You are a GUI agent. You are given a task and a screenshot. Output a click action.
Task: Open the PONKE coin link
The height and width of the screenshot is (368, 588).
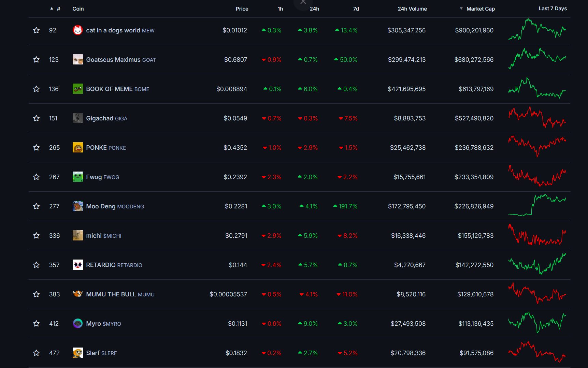[106, 148]
